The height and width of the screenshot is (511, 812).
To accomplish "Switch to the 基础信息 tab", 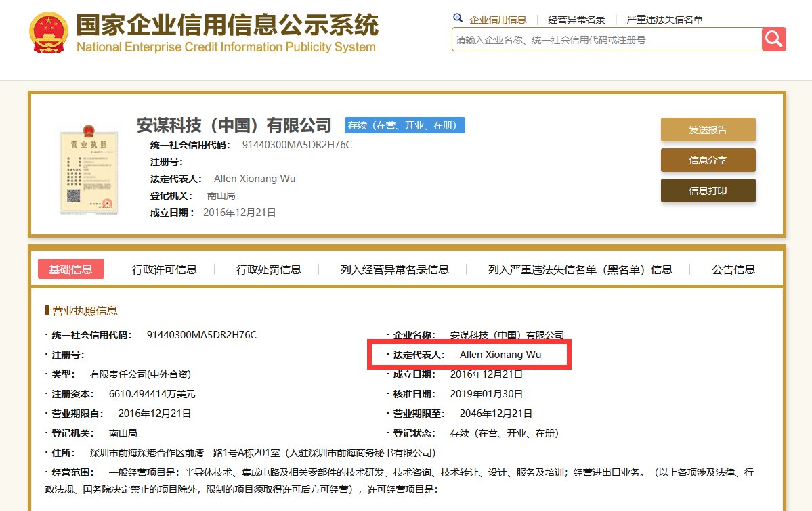I will 70,269.
